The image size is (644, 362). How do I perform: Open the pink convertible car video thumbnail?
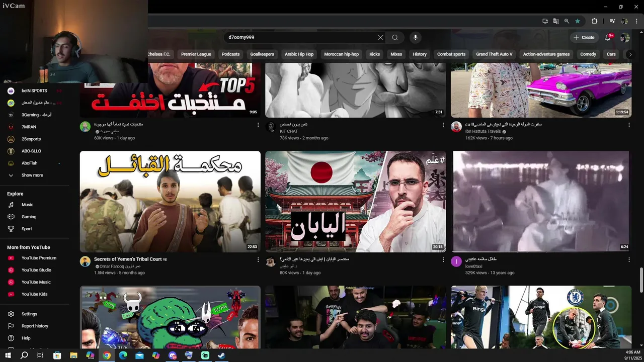[x=541, y=90]
